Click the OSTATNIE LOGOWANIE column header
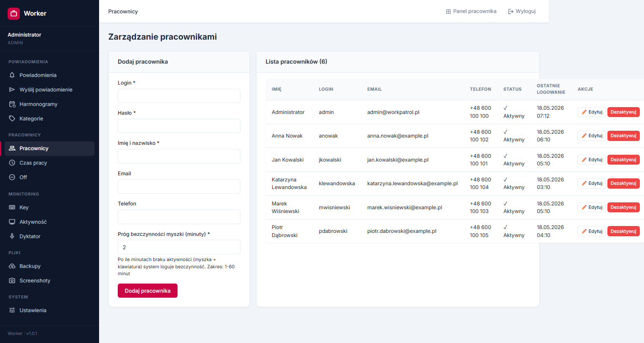 [x=551, y=89]
